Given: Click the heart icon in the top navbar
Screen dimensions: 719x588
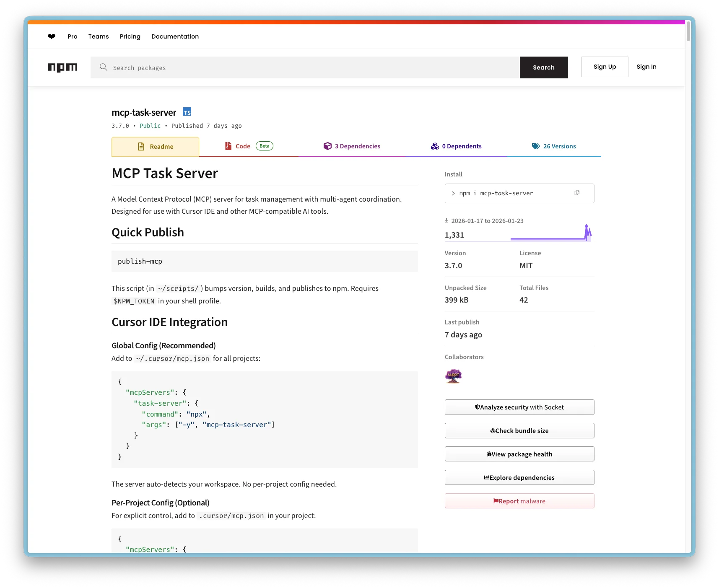Looking at the screenshot, I should [x=51, y=36].
